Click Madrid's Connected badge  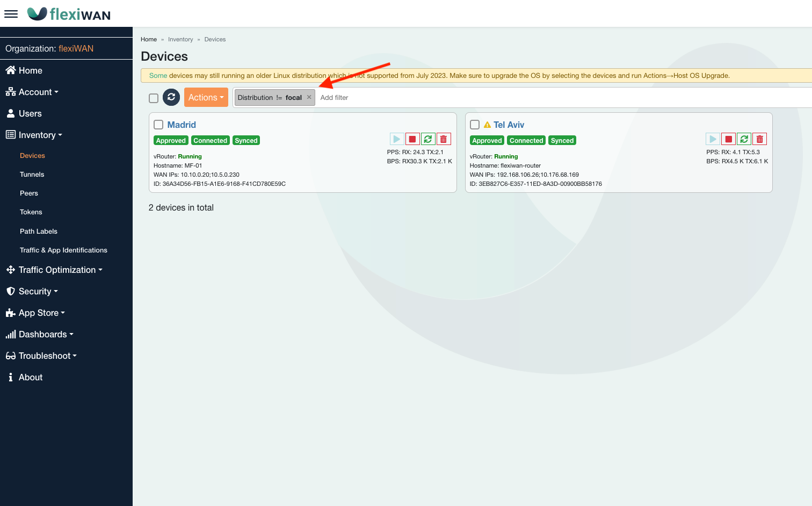point(211,141)
